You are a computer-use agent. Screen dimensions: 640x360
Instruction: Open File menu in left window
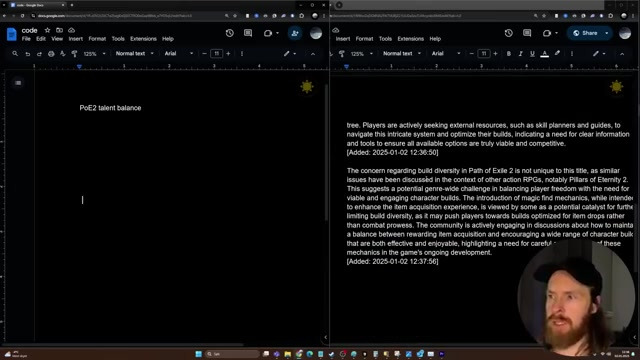26,39
